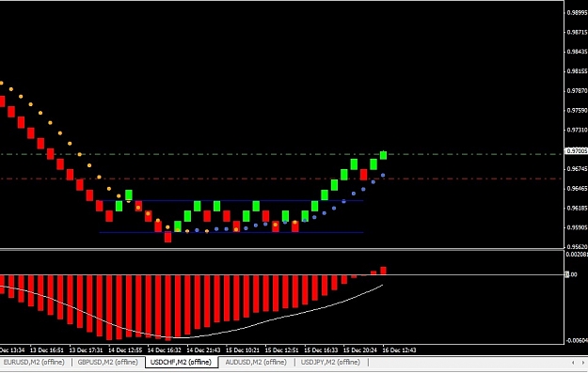Click the right tab-scroll arrow

(x=583, y=362)
